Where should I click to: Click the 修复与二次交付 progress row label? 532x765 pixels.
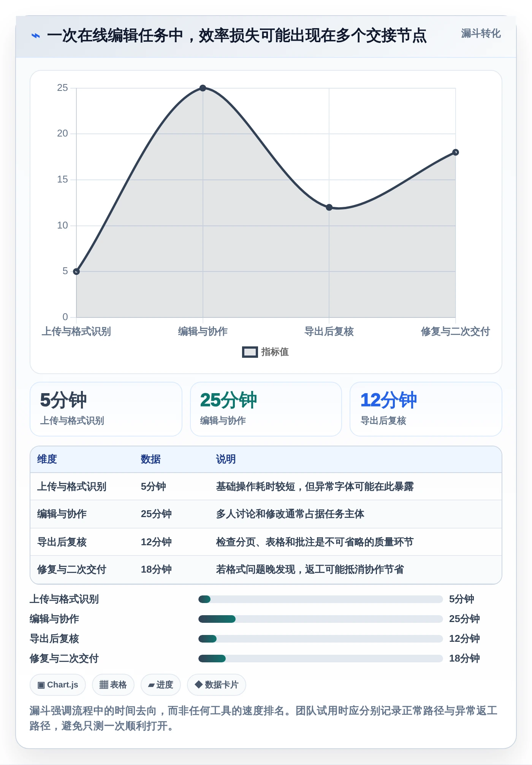pyautogui.click(x=64, y=659)
